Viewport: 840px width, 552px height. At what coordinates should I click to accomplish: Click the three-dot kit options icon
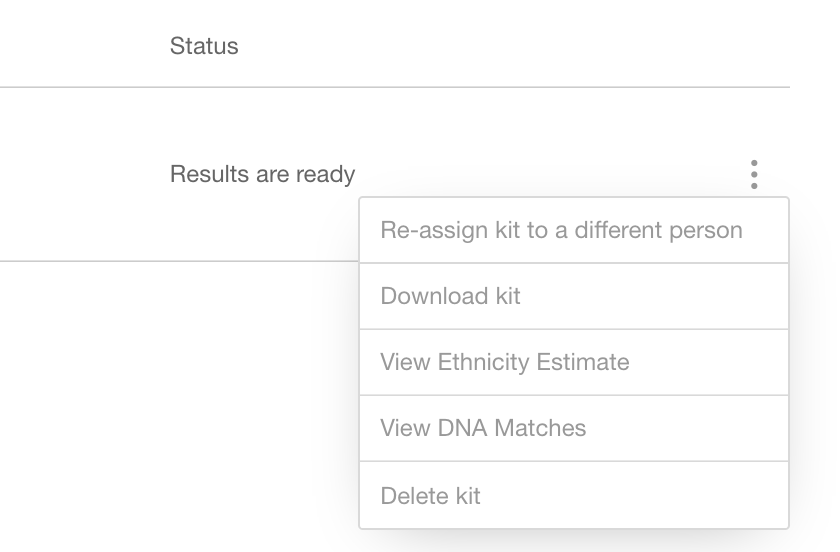754,174
